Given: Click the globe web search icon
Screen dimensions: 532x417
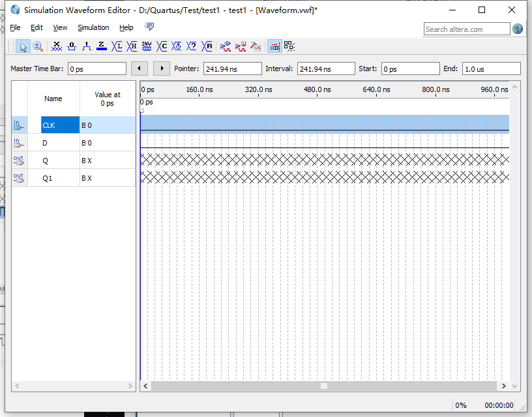Looking at the screenshot, I should (x=518, y=29).
